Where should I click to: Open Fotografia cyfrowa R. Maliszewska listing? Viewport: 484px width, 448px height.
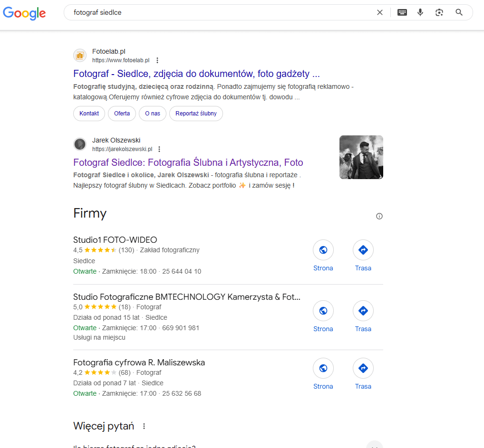click(139, 362)
